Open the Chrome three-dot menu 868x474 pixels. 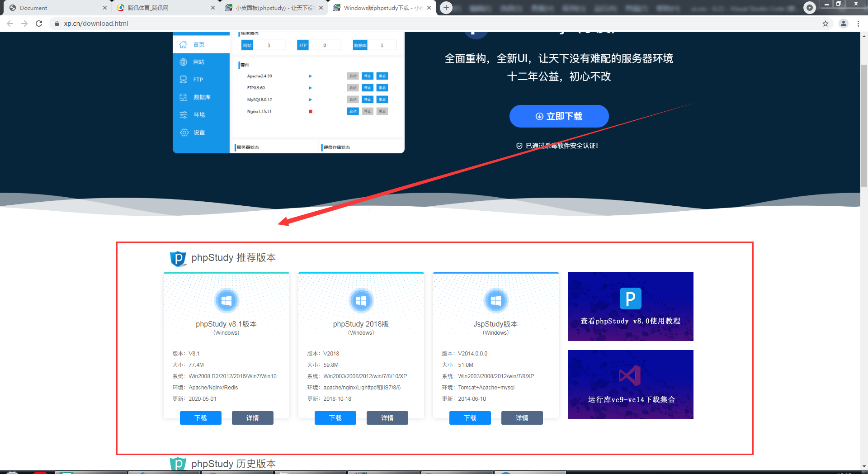858,24
